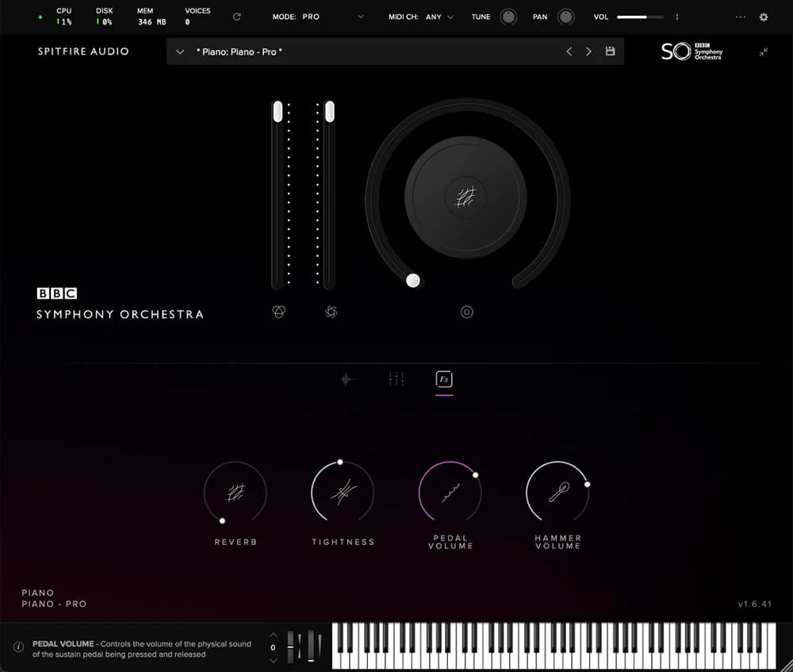793x672 pixels.
Task: Click the PAN knob
Action: pos(565,17)
